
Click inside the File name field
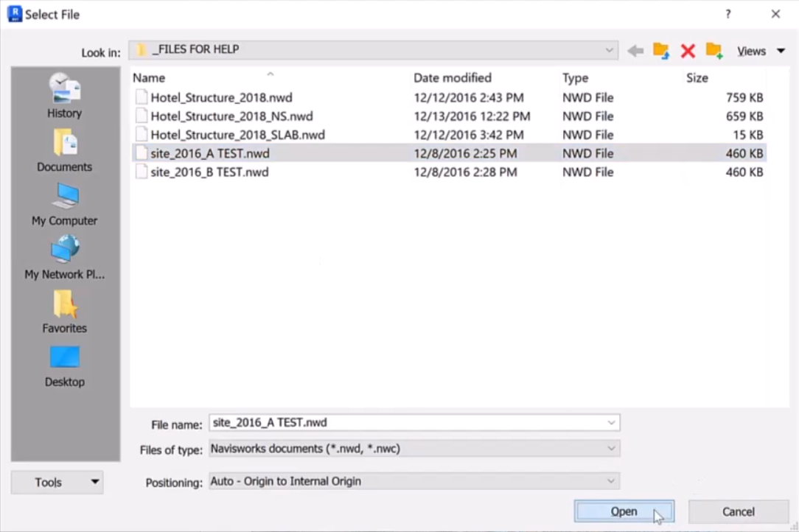414,423
